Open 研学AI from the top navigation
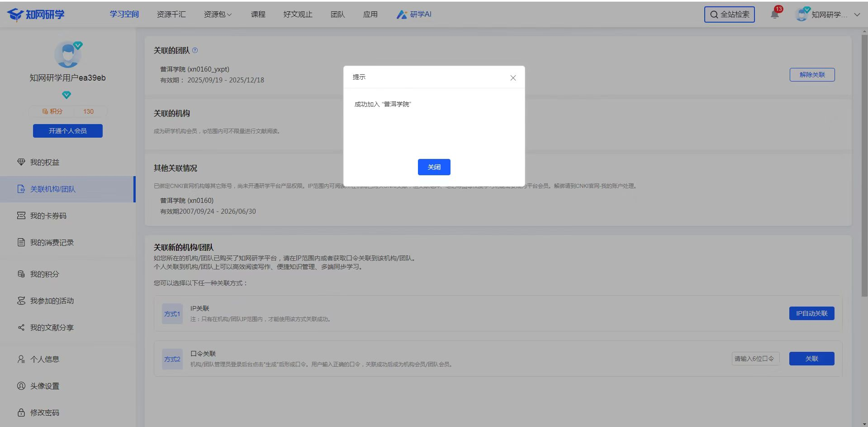Image resolution: width=868 pixels, height=427 pixels. (414, 14)
